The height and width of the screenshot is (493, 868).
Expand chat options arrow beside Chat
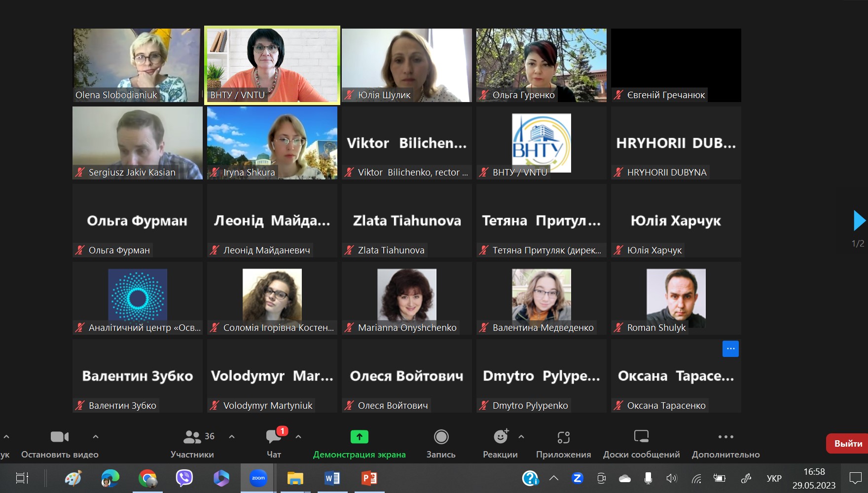click(x=298, y=437)
